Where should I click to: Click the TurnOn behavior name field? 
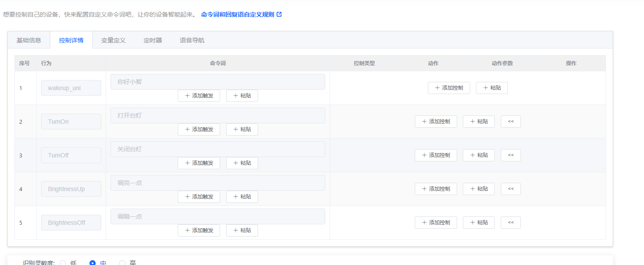(71, 122)
